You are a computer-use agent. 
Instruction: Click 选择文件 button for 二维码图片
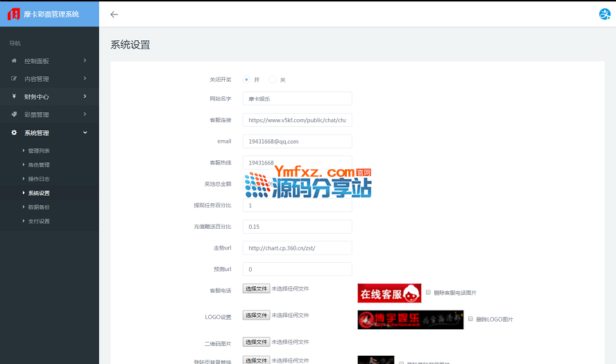(x=256, y=342)
